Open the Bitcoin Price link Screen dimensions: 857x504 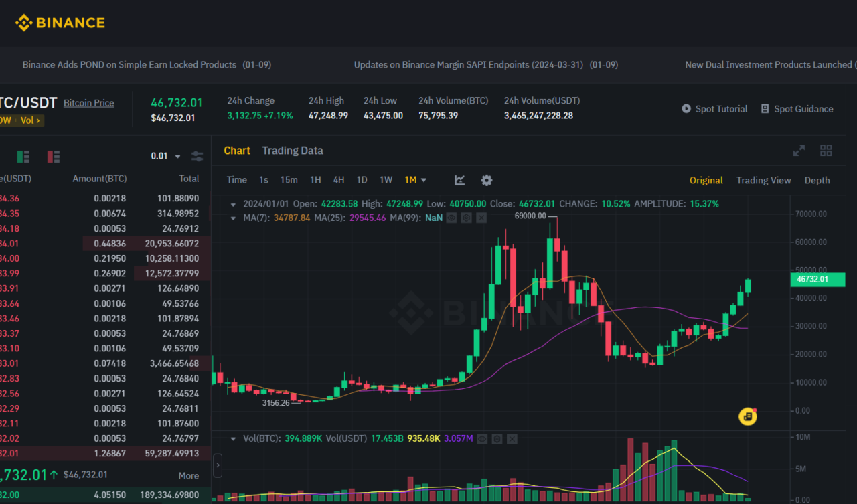click(89, 103)
